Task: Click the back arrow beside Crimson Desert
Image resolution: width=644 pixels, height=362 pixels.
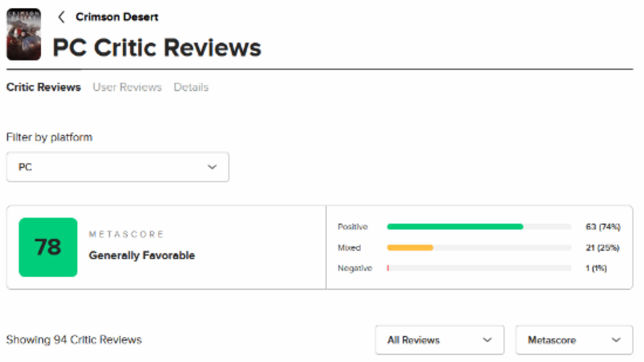Action: [61, 17]
